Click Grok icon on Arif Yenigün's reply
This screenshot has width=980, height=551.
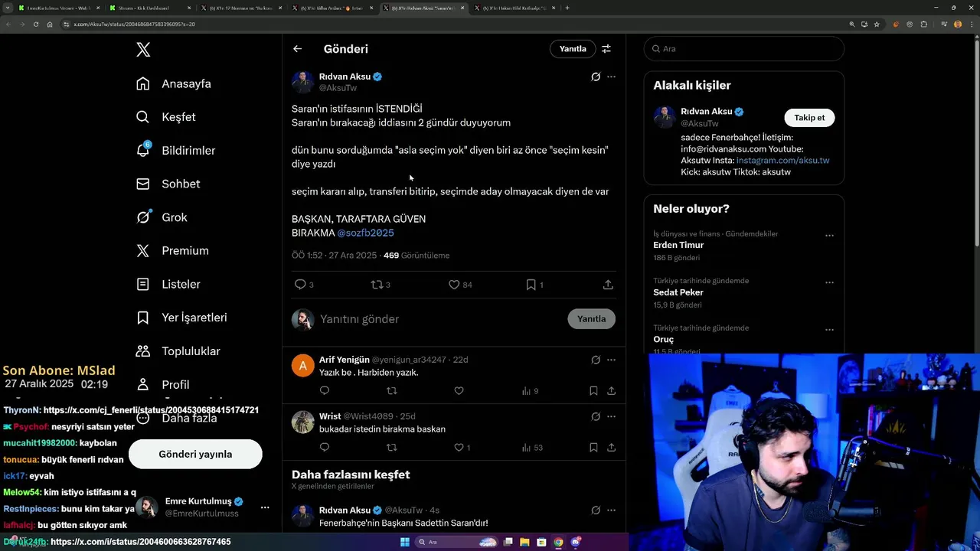click(596, 360)
